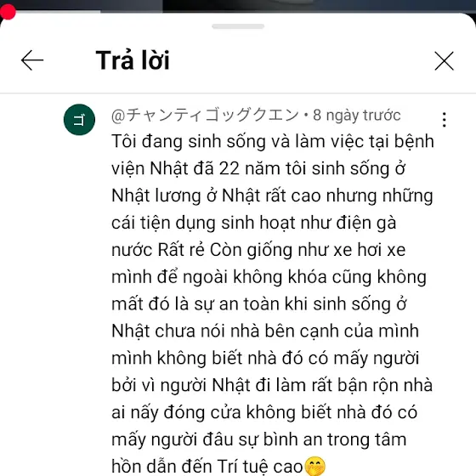Click the '8 ngày trước' timestamp
Image resolution: width=476 pixels, height=476 pixels.
coord(357,116)
